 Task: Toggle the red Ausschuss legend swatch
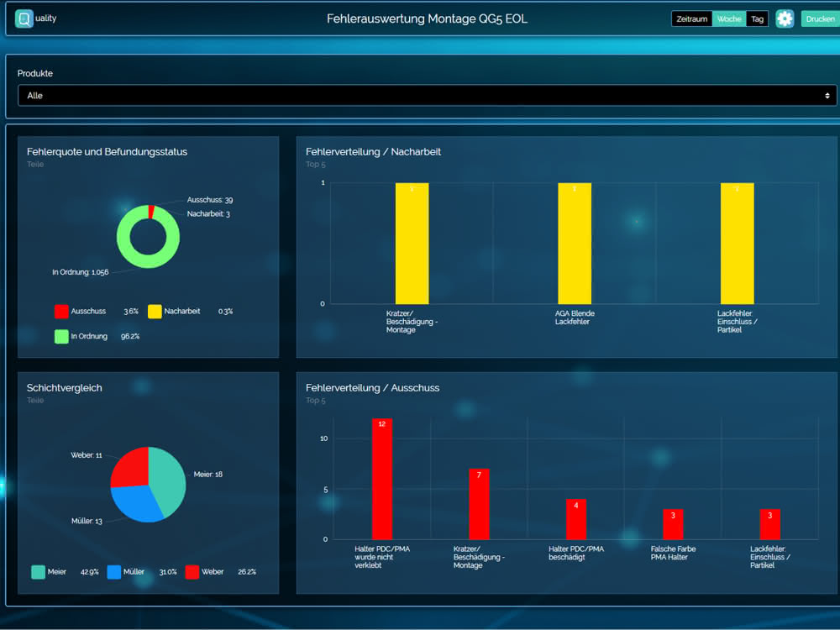click(61, 312)
